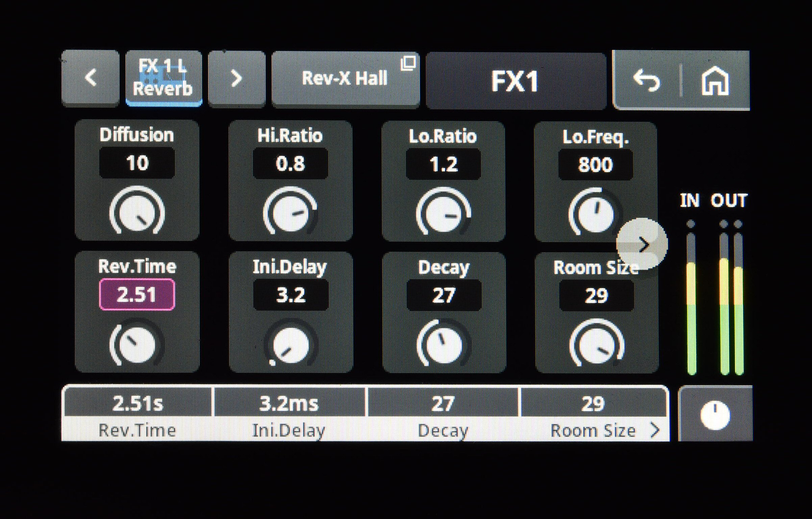
Task: Select the Lo.Freq. 800 value field
Action: point(595,165)
